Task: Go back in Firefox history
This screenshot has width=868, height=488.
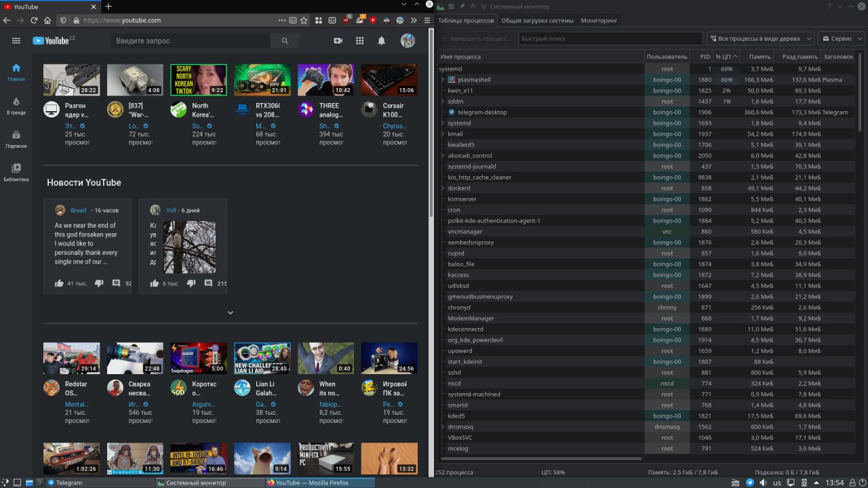Action: click(x=7, y=20)
